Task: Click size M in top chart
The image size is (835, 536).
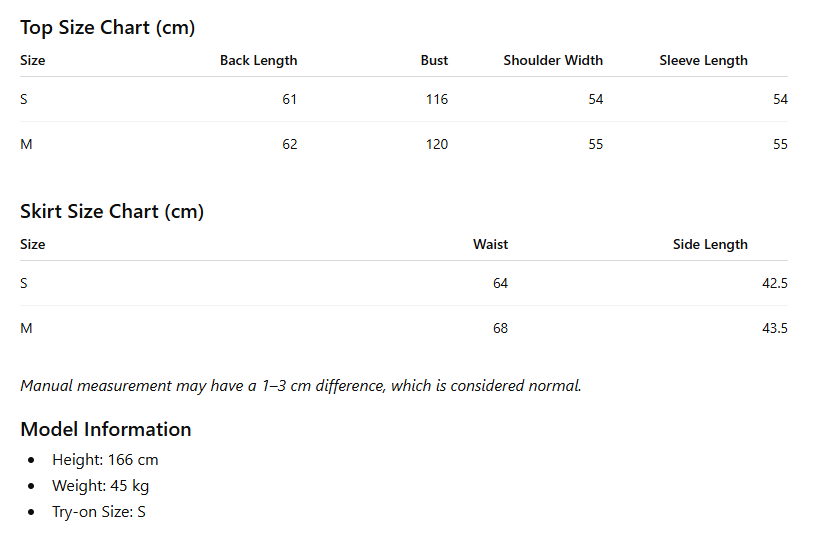Action: tap(26, 145)
